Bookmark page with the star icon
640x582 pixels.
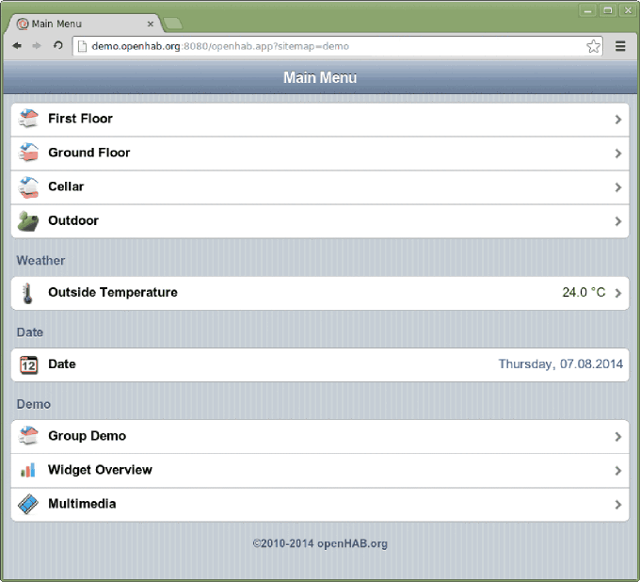(x=593, y=46)
